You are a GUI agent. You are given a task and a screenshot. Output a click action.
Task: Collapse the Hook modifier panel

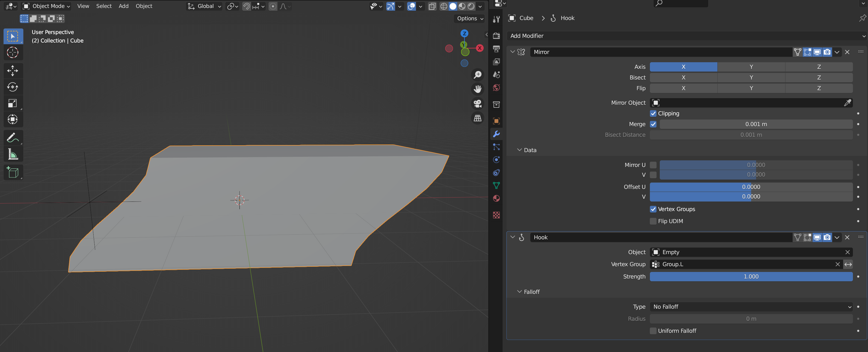pos(512,237)
